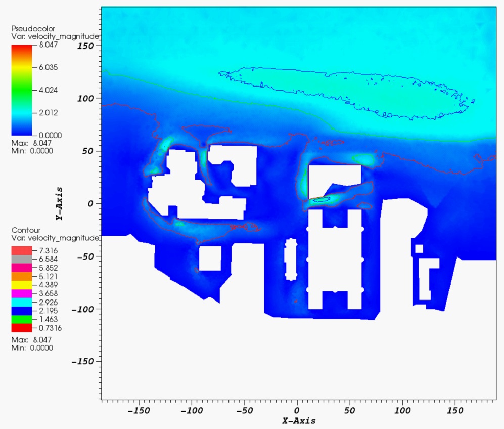504x429 pixels.
Task: Click the Pseudocolor rainbow color bar
Action: pos(22,90)
